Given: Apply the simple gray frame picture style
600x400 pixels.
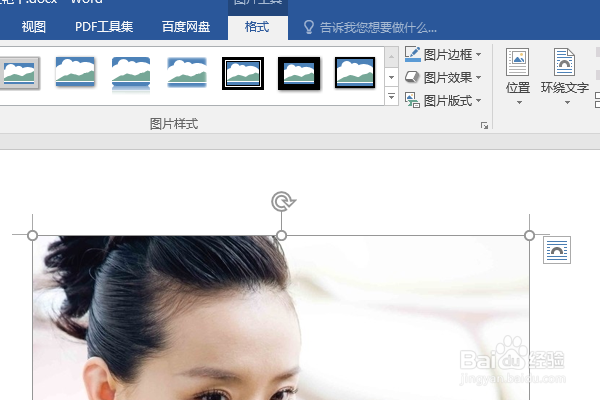Looking at the screenshot, I should tap(19, 73).
